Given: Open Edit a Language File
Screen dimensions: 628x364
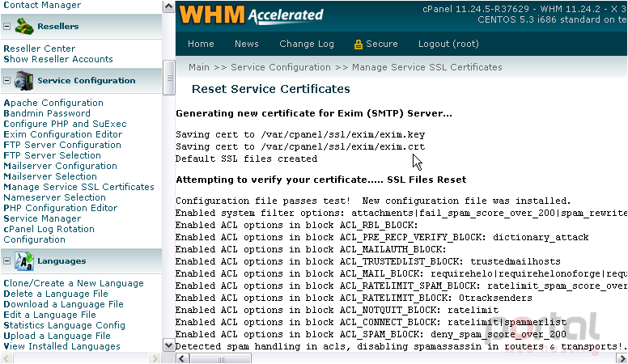Looking at the screenshot, I should click(49, 315).
